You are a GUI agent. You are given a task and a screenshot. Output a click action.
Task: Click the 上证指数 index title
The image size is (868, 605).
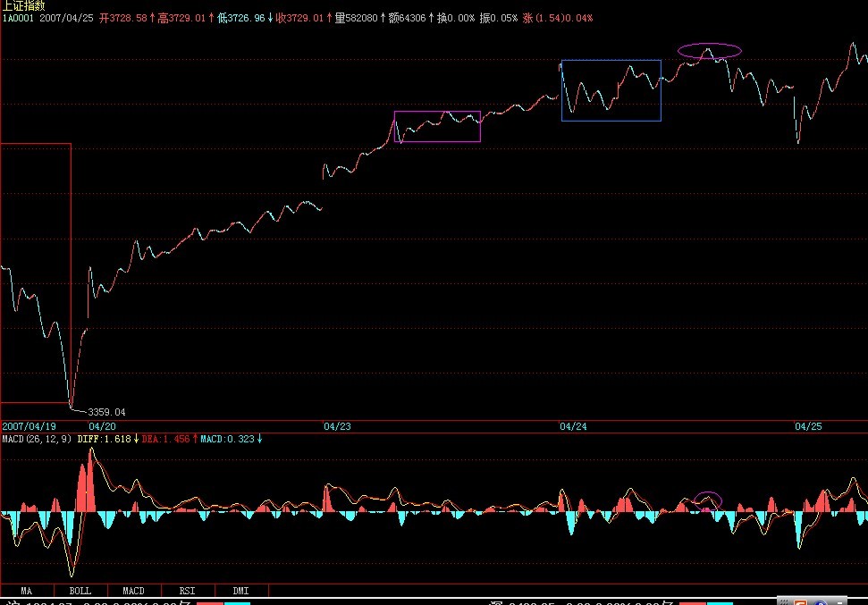click(x=21, y=6)
